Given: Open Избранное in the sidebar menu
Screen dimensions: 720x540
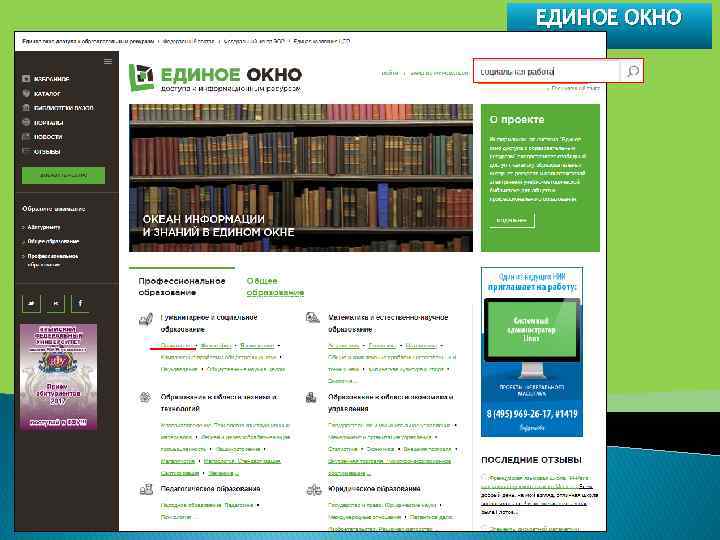Looking at the screenshot, I should (51, 79).
